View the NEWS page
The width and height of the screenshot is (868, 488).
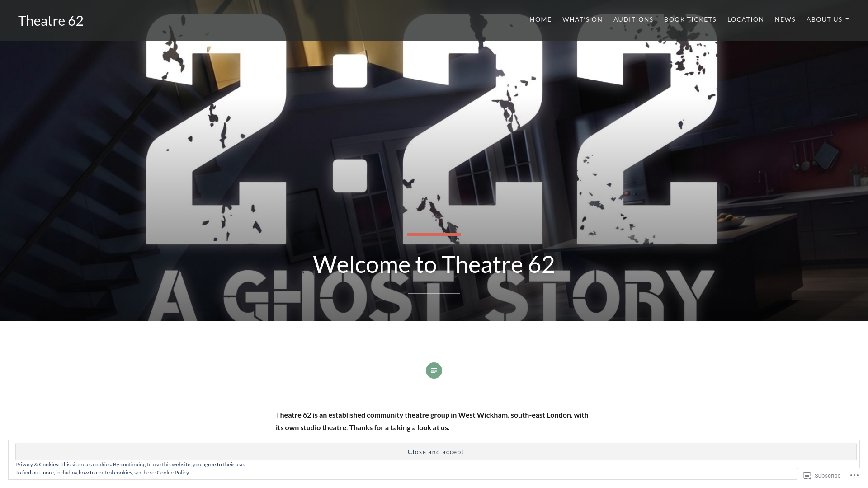pyautogui.click(x=785, y=19)
